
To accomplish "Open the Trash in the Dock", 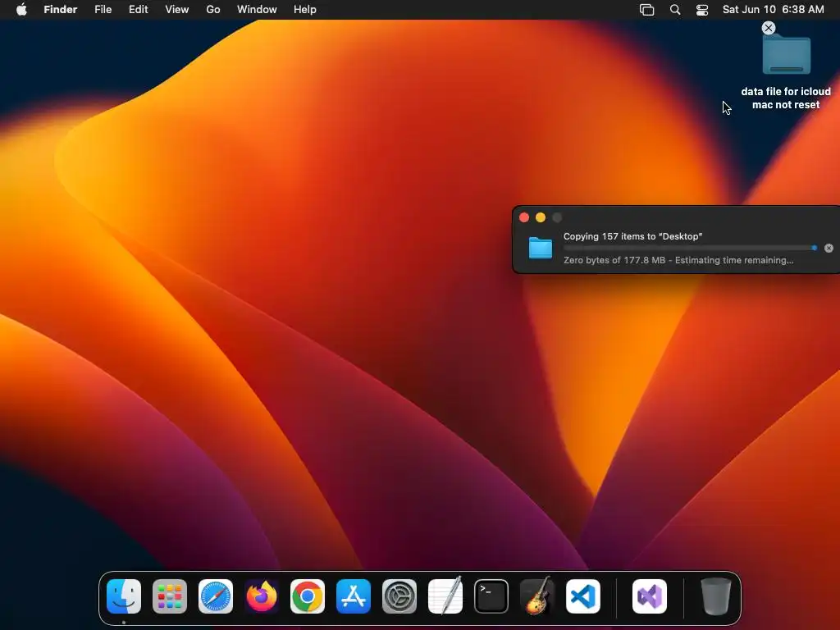I will click(x=715, y=596).
